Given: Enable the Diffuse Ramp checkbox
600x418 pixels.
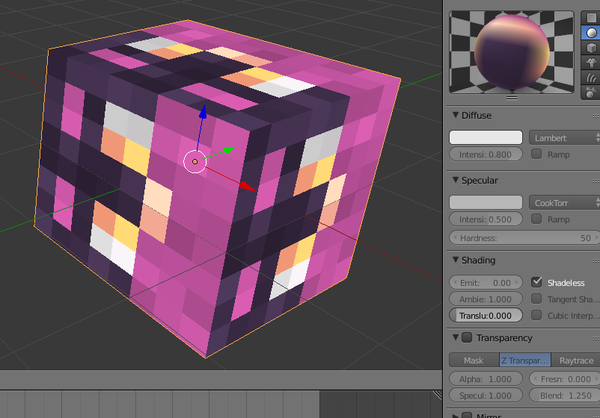Looking at the screenshot, I should 538,154.
